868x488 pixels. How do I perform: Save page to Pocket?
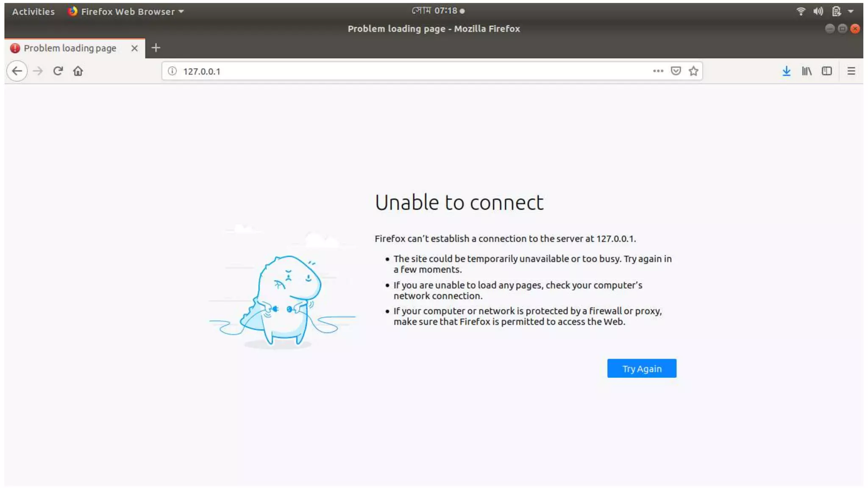676,71
